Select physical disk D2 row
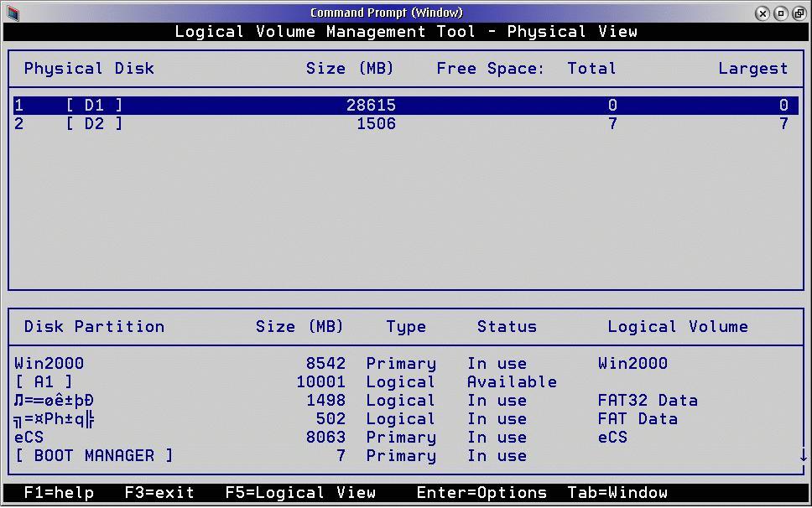The height and width of the screenshot is (508, 812). (x=403, y=124)
